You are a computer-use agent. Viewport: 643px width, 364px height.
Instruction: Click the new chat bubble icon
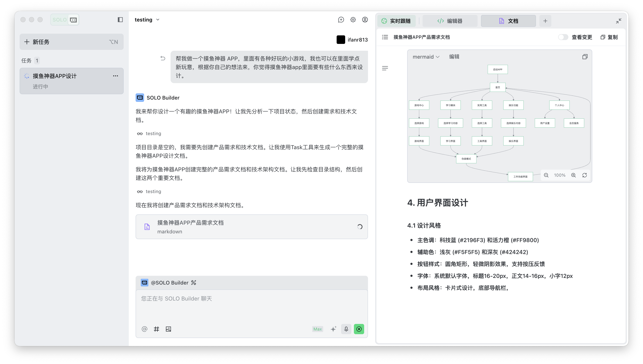341,20
